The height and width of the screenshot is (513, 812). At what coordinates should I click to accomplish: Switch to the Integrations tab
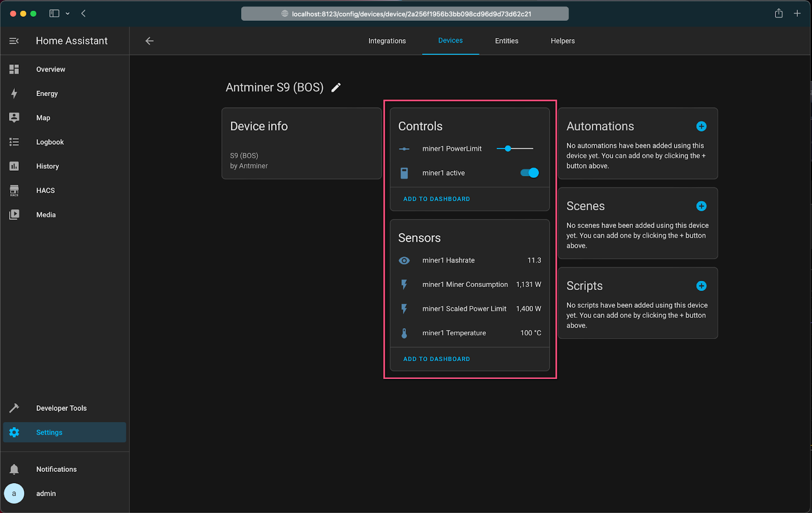pyautogui.click(x=387, y=41)
